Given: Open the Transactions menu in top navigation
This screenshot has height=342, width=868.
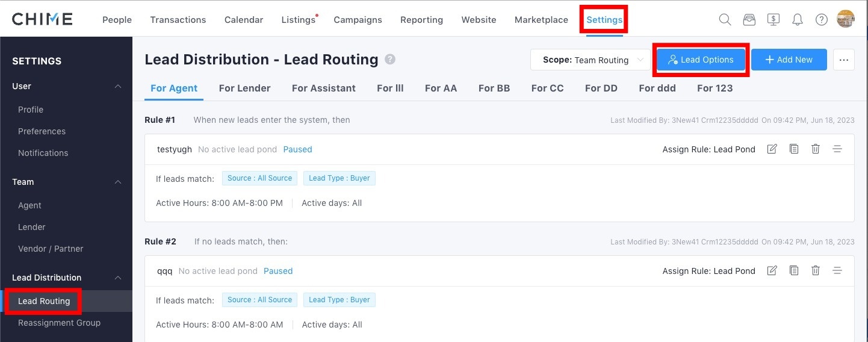Looking at the screenshot, I should (178, 20).
